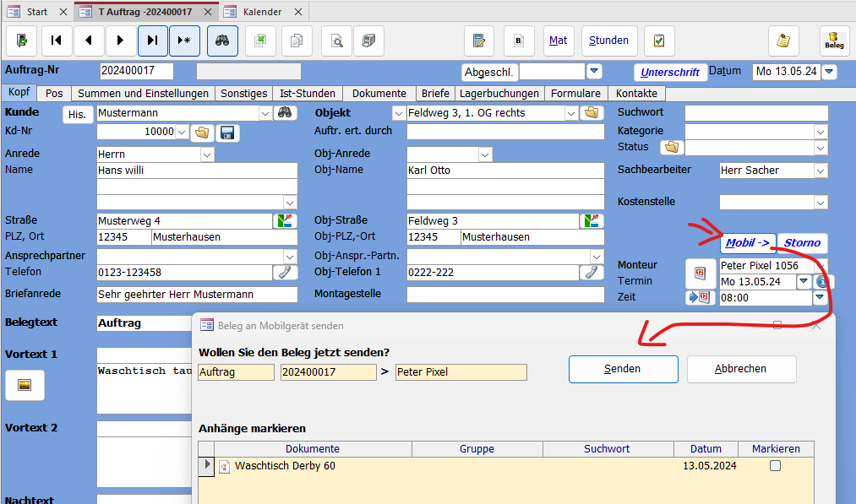This screenshot has width=856, height=504.
Task: Click the Beleg icon button
Action: [x=834, y=41]
